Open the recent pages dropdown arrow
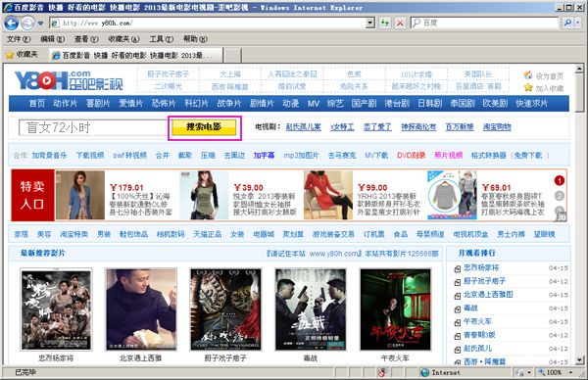Screen dimensions: 588x380 (40, 24)
